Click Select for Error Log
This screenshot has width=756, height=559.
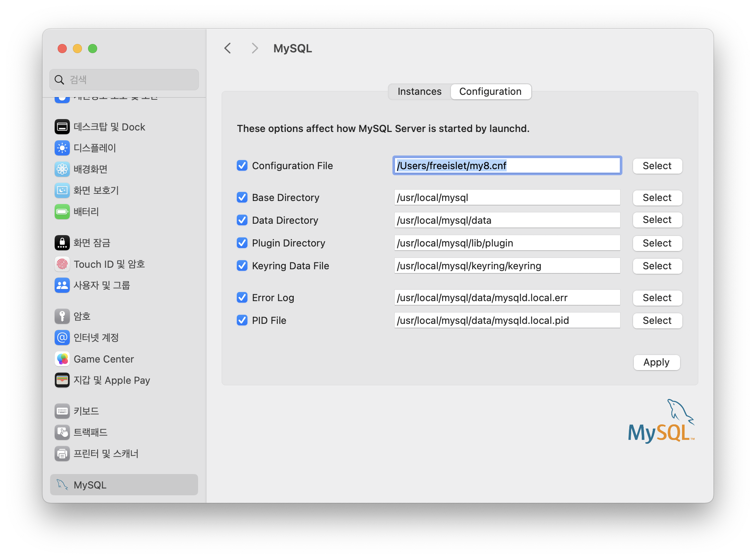click(657, 298)
